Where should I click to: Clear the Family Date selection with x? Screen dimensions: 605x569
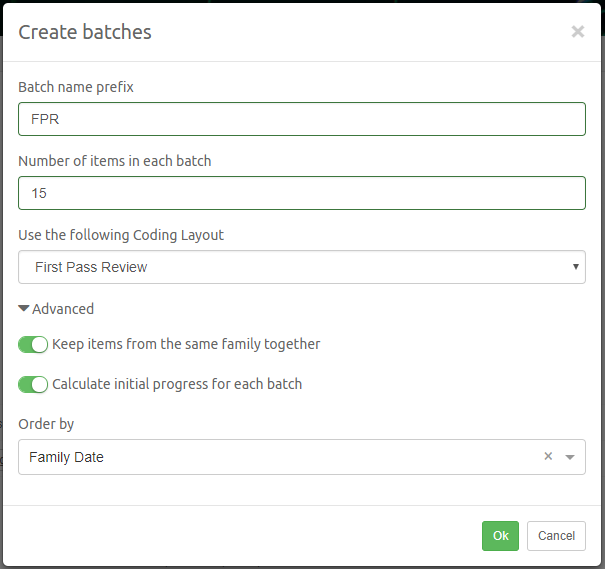coord(548,457)
